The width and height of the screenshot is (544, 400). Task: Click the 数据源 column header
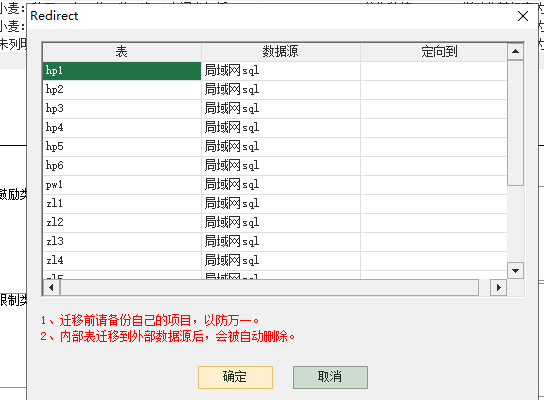(280, 52)
